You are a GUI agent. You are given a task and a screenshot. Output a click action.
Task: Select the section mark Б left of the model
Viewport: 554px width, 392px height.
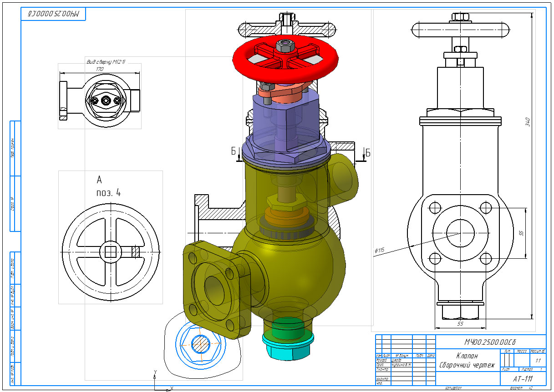[x=234, y=152]
